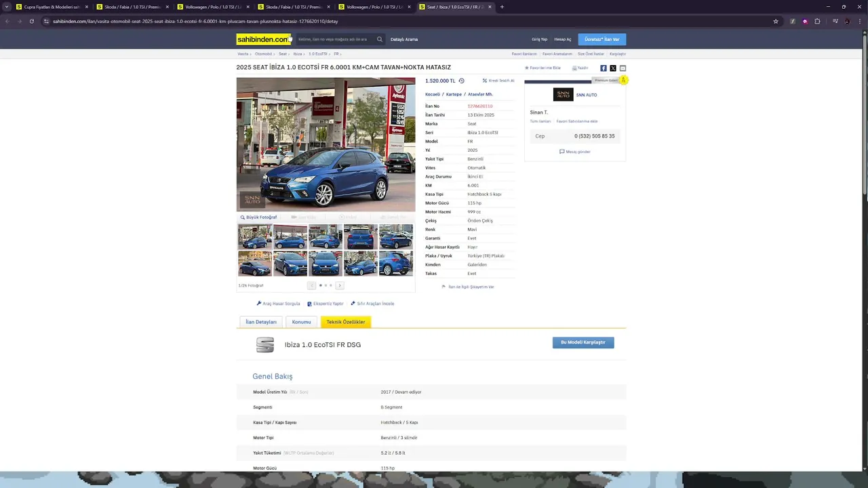The width and height of the screenshot is (868, 488).
Task: Click Giriş Yap to log in
Action: click(539, 39)
